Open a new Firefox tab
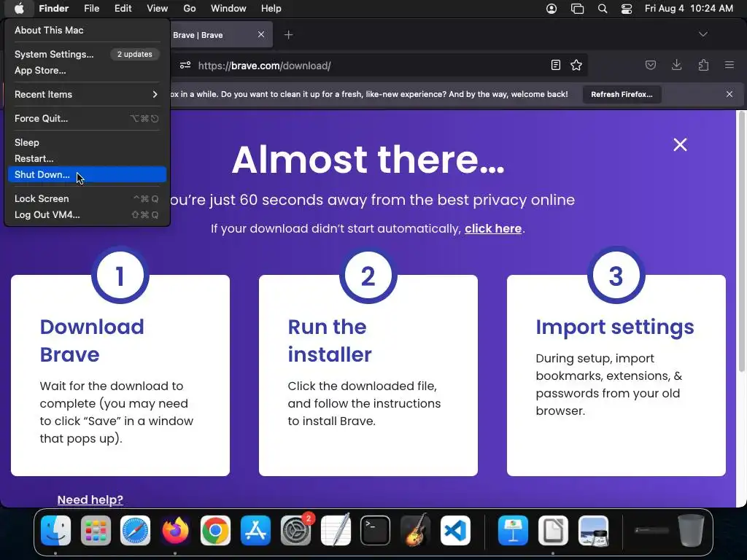Viewport: 747px width, 560px height. 288,35
